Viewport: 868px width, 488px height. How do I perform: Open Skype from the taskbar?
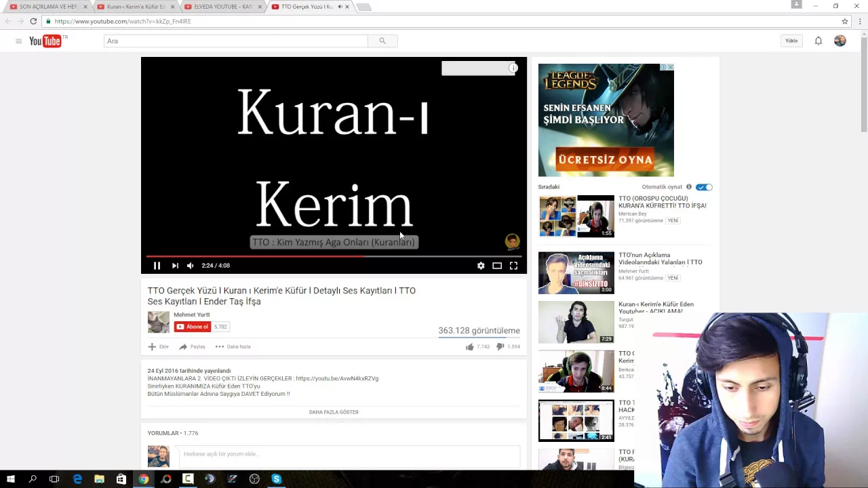coord(276,479)
